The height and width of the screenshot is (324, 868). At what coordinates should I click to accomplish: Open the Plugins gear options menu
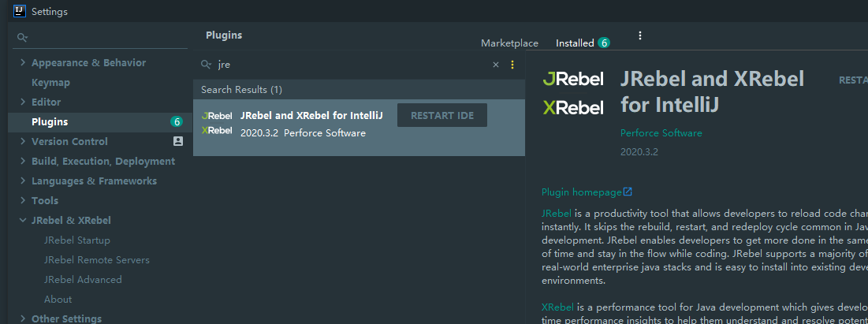[640, 35]
